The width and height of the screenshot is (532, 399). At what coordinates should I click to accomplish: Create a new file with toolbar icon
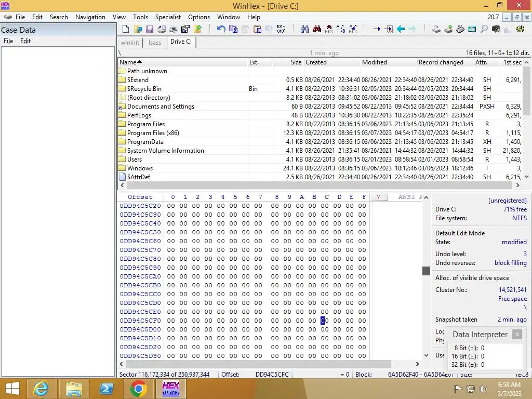(x=126, y=29)
